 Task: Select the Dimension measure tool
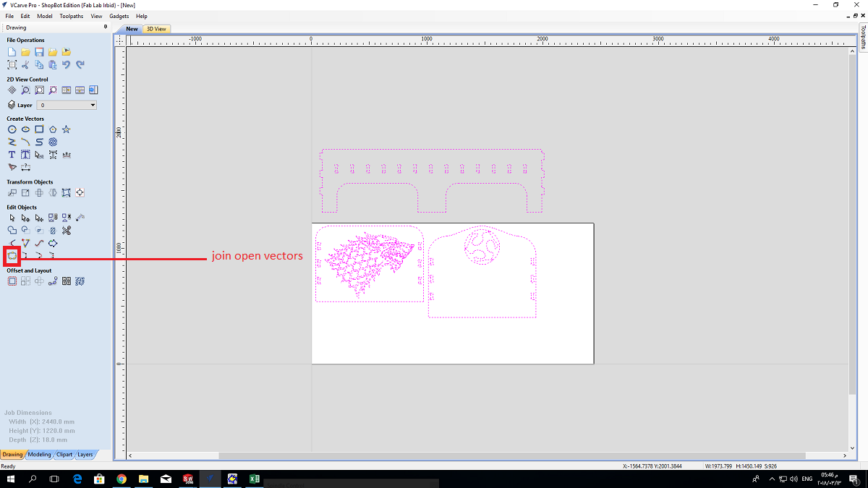[x=25, y=167]
